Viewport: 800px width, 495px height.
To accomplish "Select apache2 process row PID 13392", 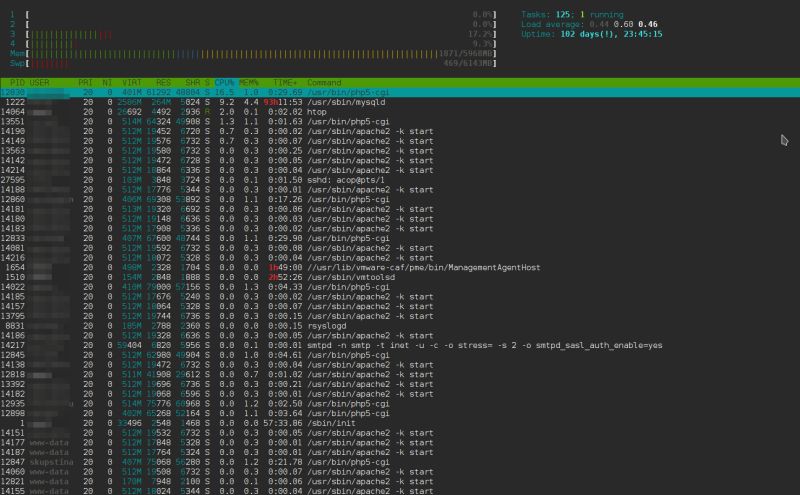I will (400, 384).
